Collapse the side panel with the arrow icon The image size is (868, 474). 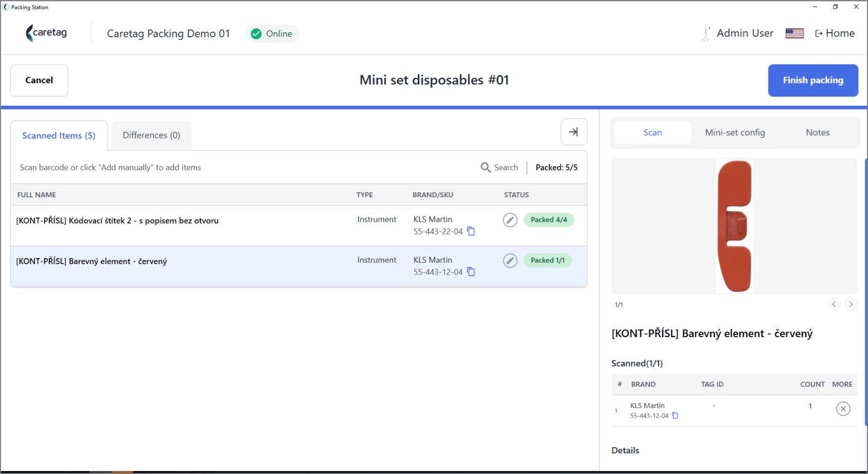(x=574, y=132)
